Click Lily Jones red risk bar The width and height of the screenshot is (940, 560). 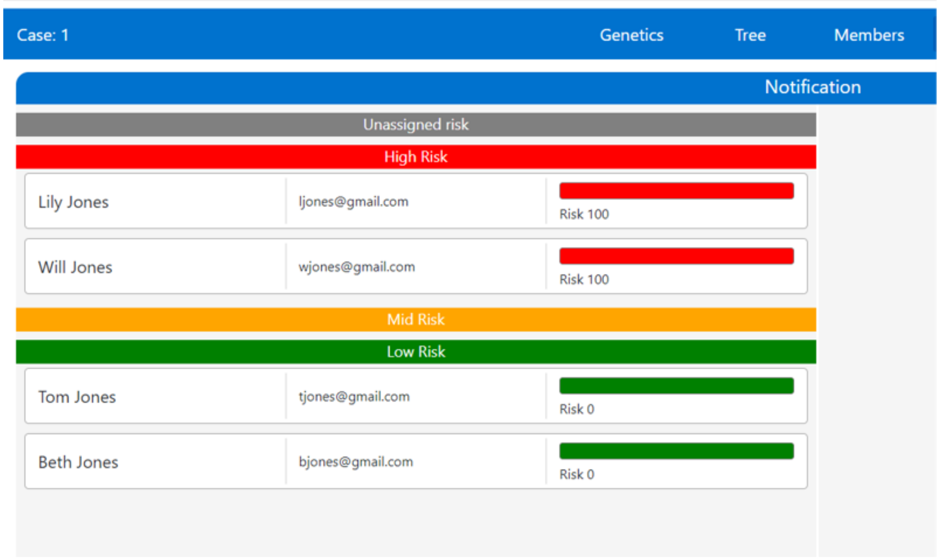coord(676,191)
